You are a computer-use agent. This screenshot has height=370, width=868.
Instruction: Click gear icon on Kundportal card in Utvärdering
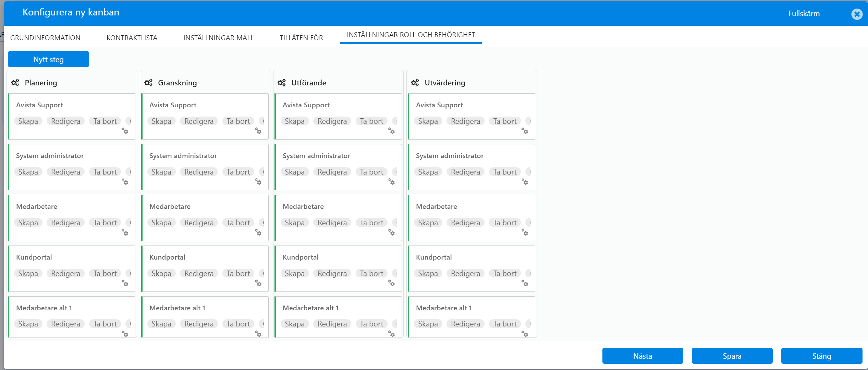[x=525, y=283]
